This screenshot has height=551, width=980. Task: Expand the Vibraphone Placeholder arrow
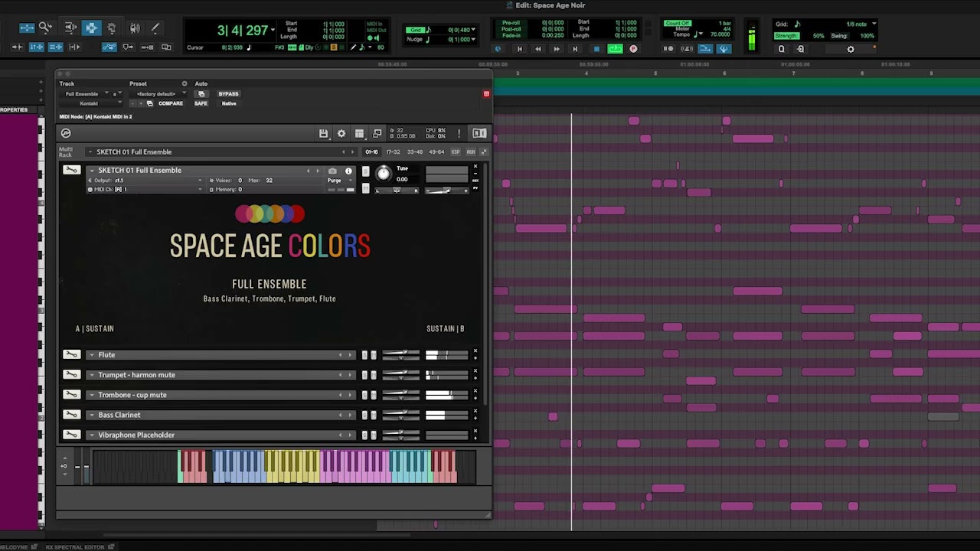pos(91,435)
